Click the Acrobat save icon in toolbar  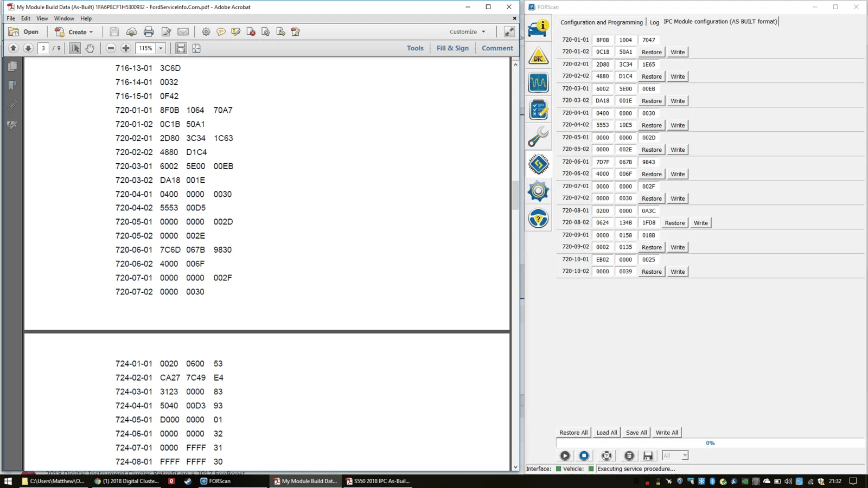coord(114,32)
